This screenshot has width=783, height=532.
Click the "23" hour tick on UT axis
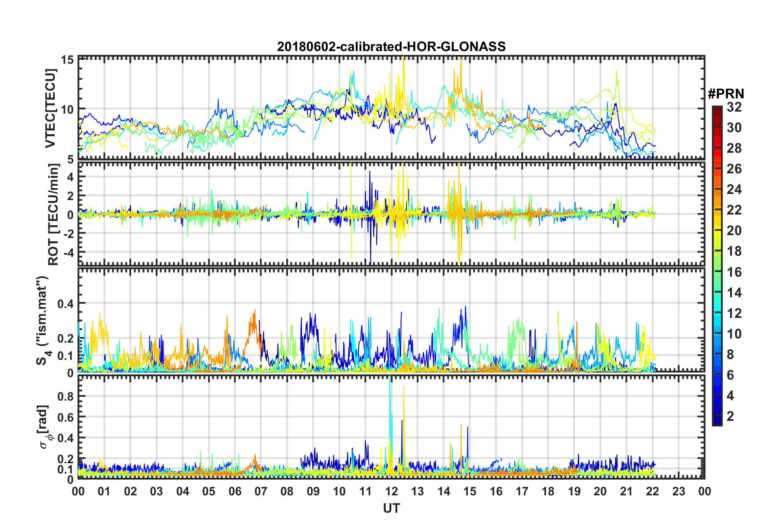(678, 491)
